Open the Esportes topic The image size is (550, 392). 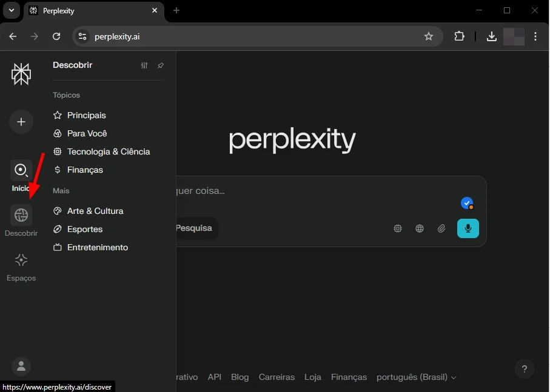78,229
